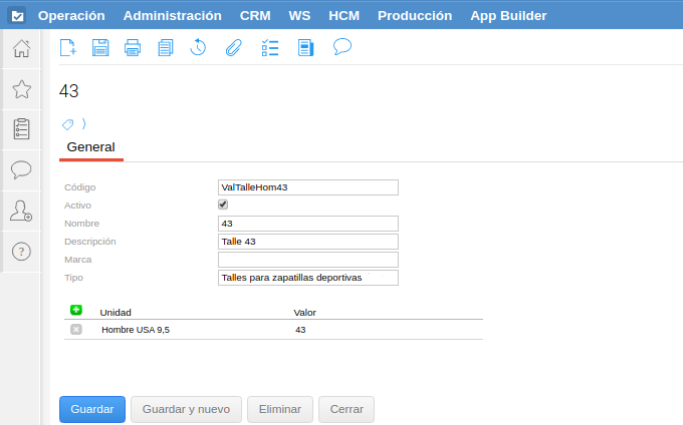The height and width of the screenshot is (425, 683).
Task: Click the print icon in toolbar
Action: tap(132, 47)
